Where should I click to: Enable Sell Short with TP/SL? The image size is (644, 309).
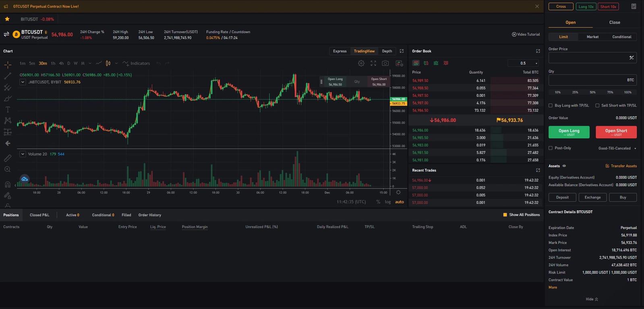(x=597, y=105)
